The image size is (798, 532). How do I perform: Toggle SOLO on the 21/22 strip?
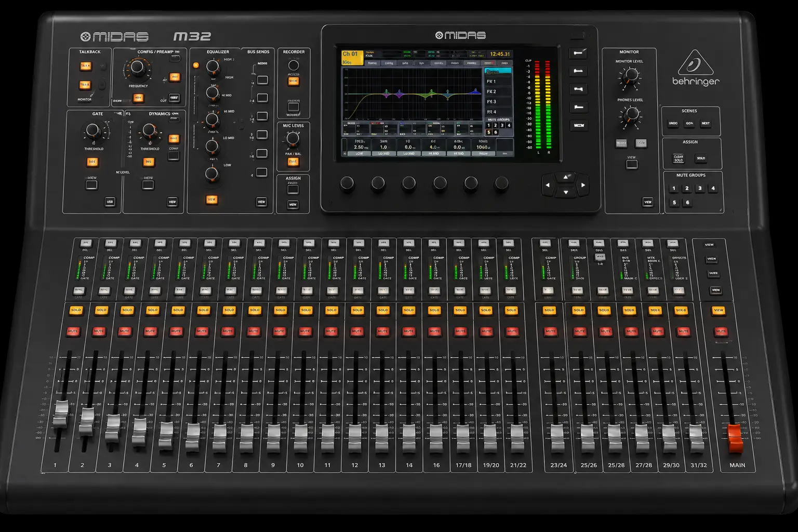[x=511, y=310]
